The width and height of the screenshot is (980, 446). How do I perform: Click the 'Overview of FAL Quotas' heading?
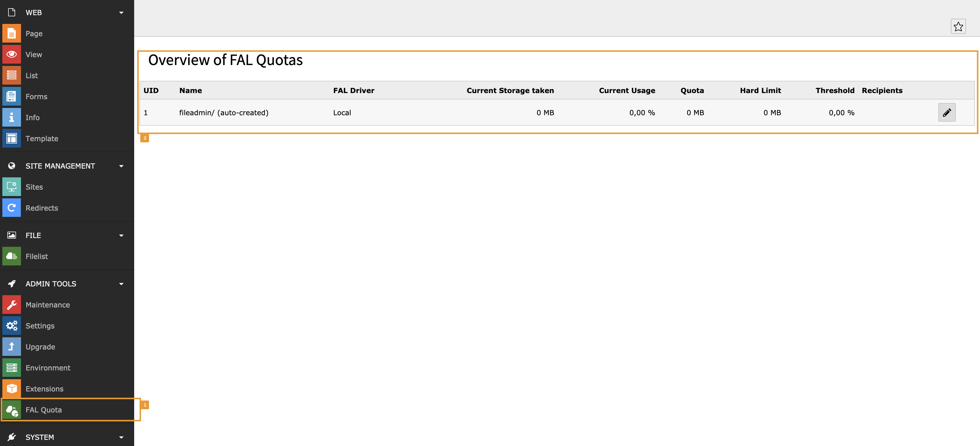pos(225,60)
